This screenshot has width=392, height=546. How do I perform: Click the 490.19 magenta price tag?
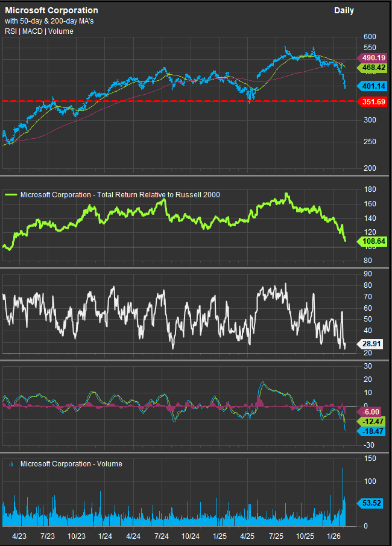[x=375, y=57]
